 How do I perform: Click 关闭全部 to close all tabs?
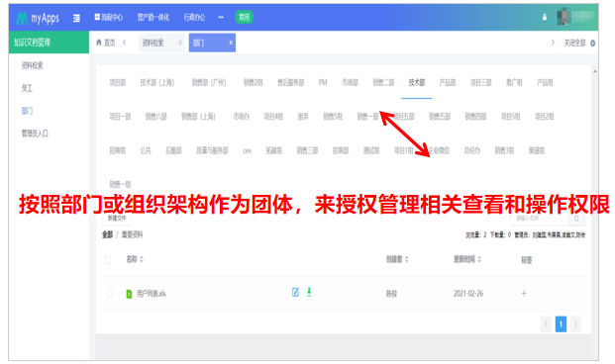(x=574, y=43)
